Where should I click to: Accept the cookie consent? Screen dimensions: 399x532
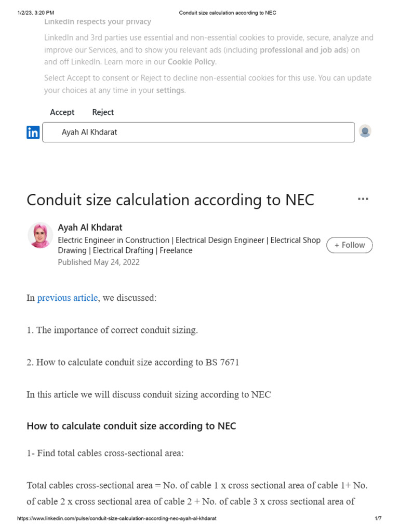[62, 112]
